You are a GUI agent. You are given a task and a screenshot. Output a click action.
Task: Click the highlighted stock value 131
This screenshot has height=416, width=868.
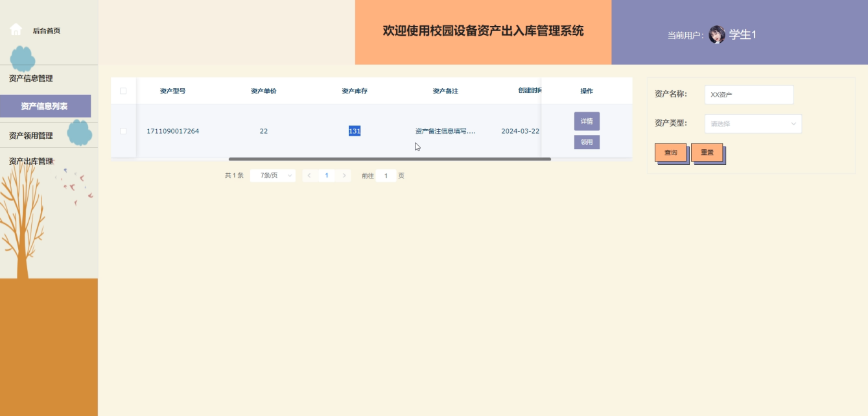pos(355,131)
